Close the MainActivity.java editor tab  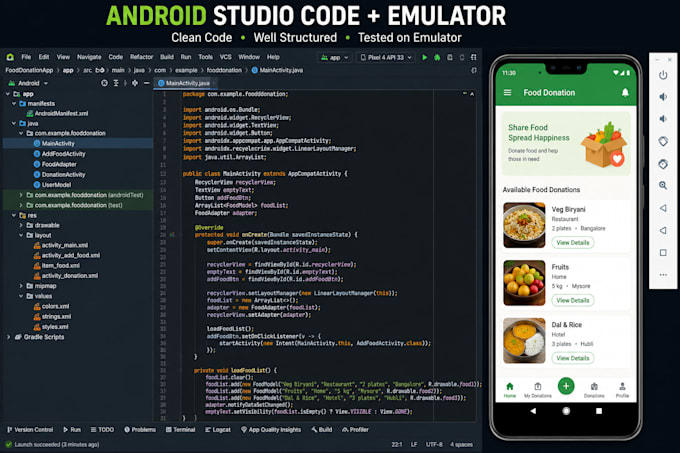[214, 83]
